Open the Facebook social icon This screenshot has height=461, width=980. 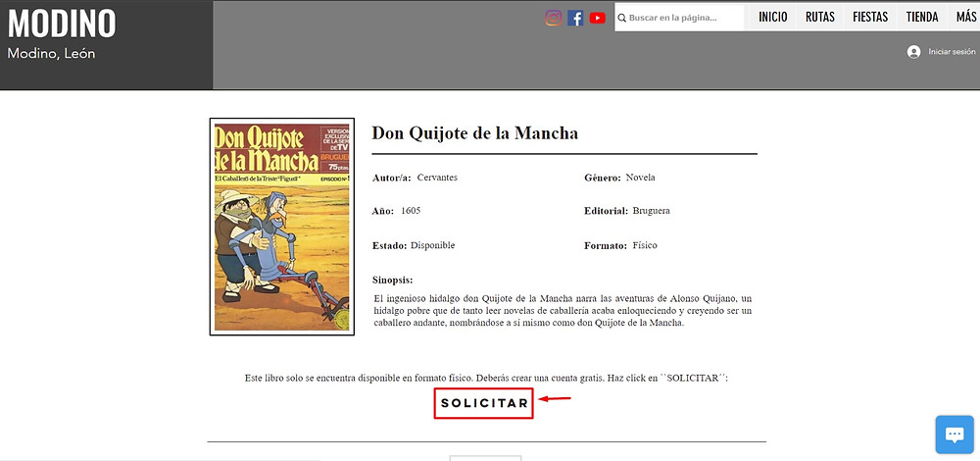click(x=575, y=18)
